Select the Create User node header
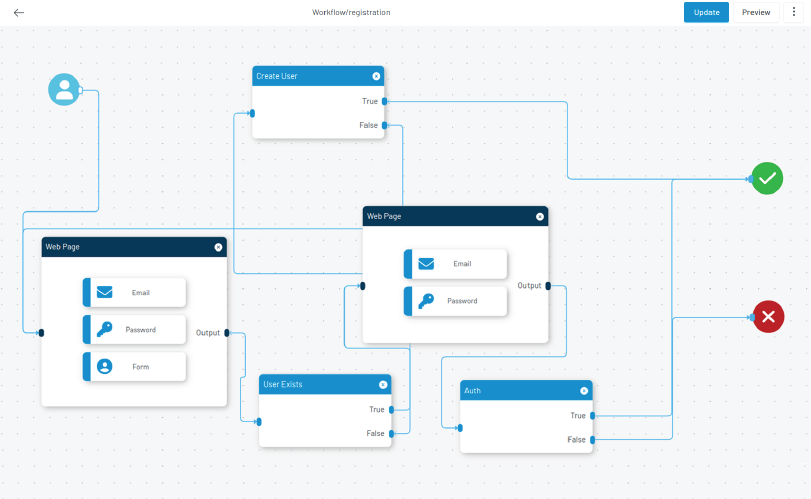Image resolution: width=811 pixels, height=499 pixels. pyautogui.click(x=318, y=76)
